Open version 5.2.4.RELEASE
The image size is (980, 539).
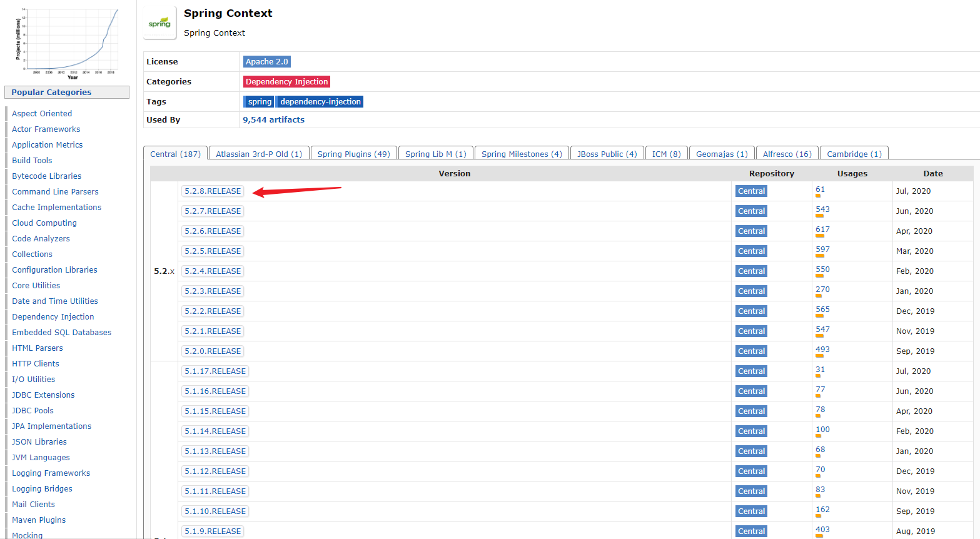point(213,271)
